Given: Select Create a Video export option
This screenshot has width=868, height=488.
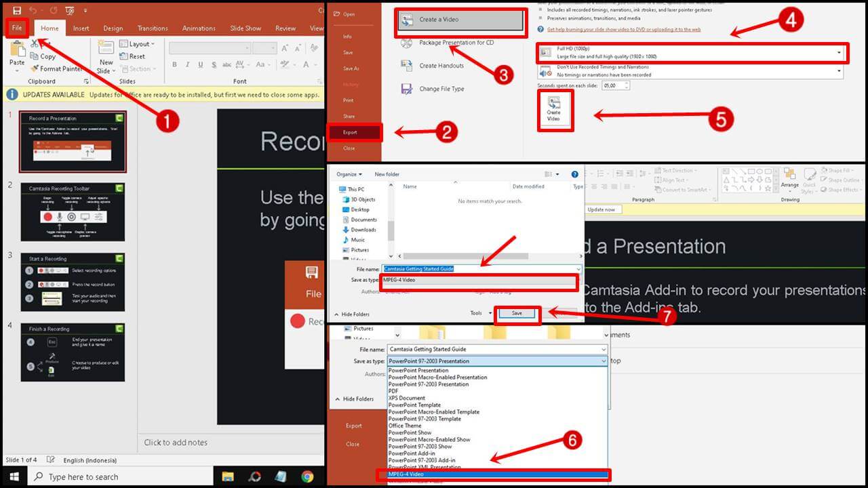Looking at the screenshot, I should (460, 20).
